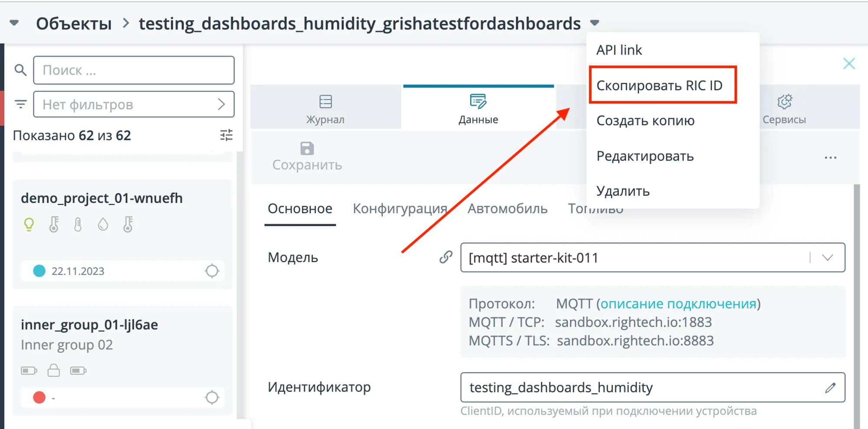The width and height of the screenshot is (868, 429).
Task: Expand the Объекты section dropdown arrow
Action: coord(14,23)
